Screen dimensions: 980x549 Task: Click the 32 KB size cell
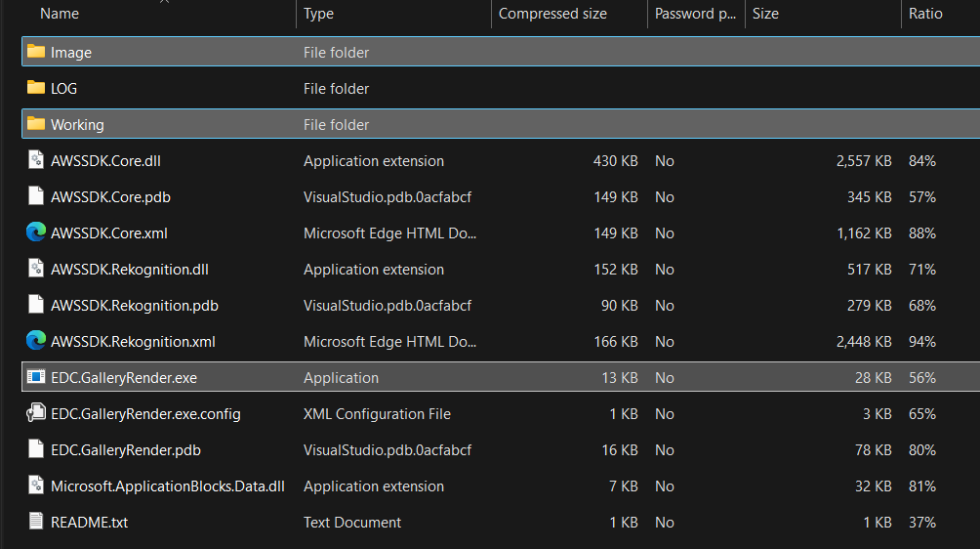[x=874, y=486]
